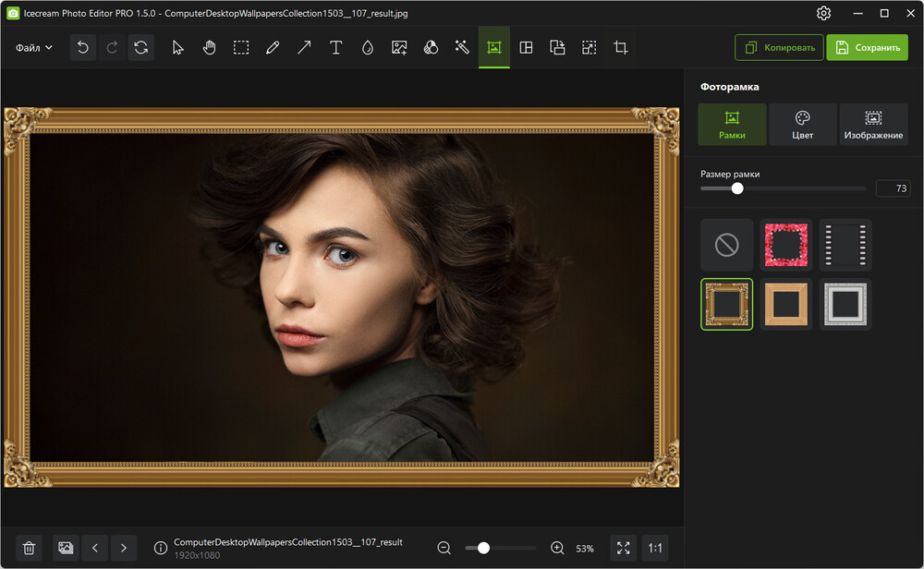This screenshot has height=569, width=924.
Task: Show the next image with arrow
Action: coord(124,548)
